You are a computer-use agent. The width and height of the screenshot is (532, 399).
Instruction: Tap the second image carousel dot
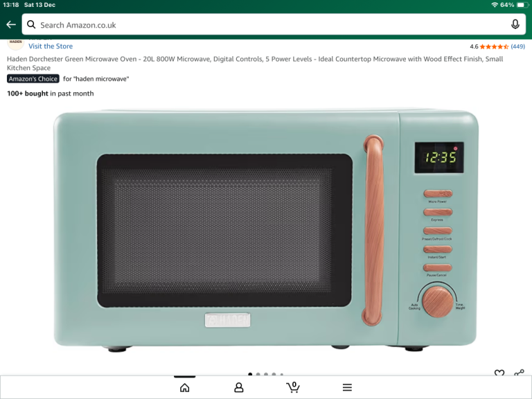pos(258,374)
